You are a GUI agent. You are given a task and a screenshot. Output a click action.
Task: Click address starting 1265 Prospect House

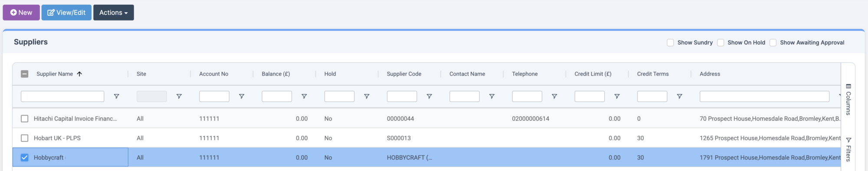point(770,138)
